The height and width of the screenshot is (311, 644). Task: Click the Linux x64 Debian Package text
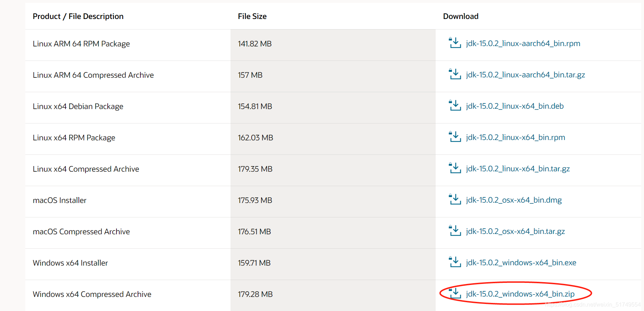click(x=78, y=107)
